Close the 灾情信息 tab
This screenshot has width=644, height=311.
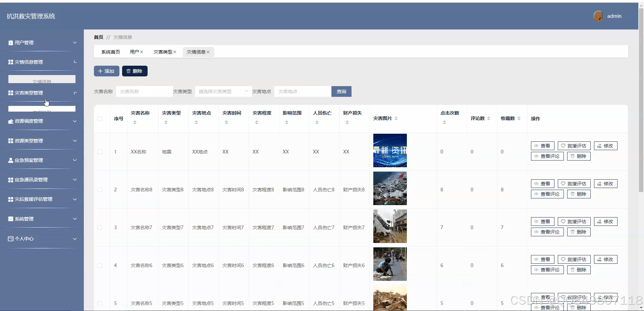click(x=208, y=52)
